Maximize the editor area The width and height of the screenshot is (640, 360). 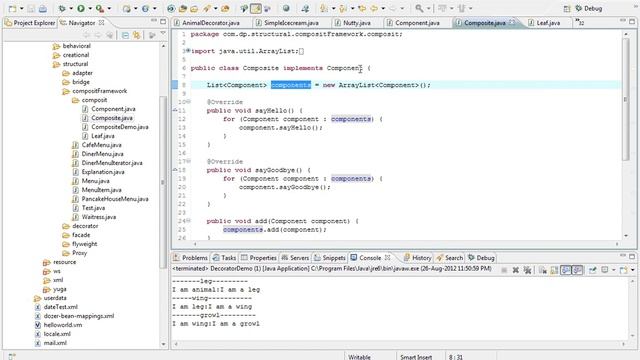(632, 21)
